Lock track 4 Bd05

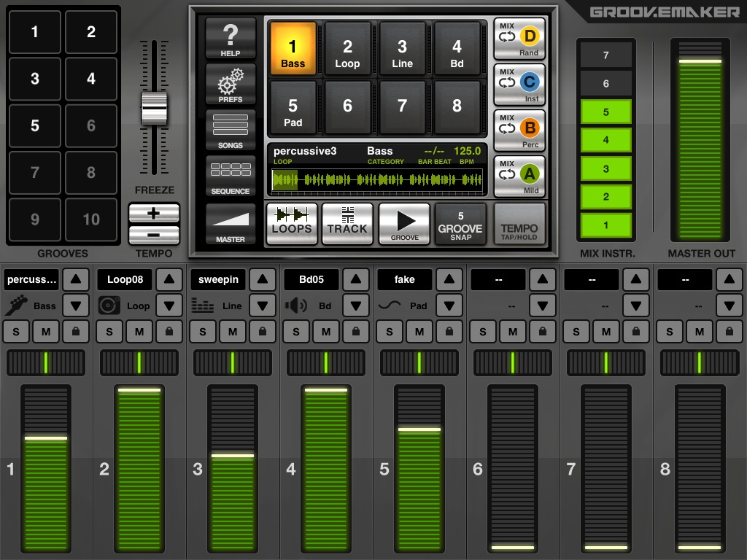coord(356,332)
